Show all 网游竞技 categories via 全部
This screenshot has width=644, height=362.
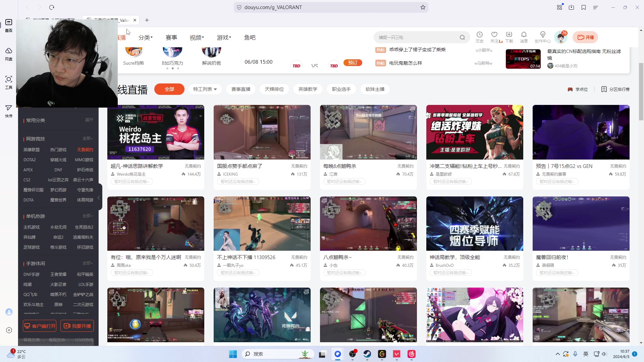pos(88,138)
